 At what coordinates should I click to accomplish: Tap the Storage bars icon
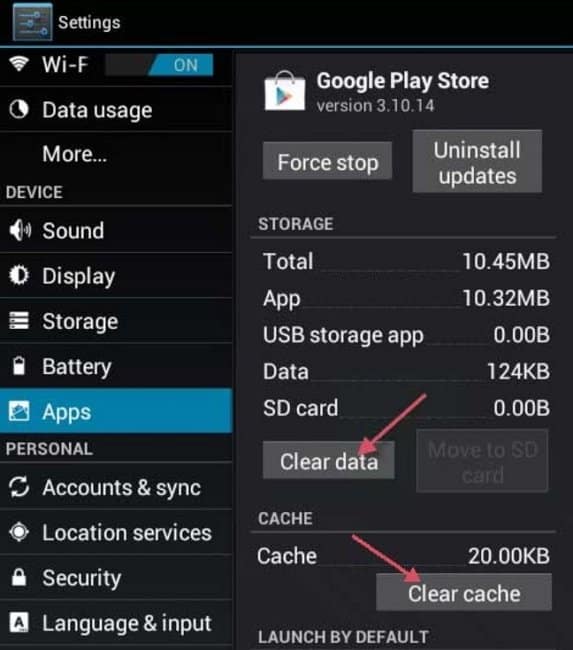pos(19,321)
